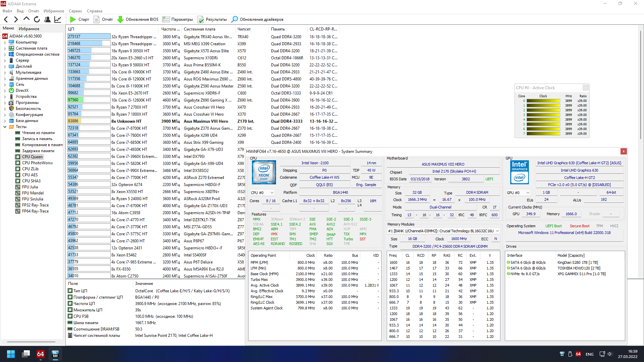Toggle the CPU FSB checkbox
The width and height of the screenshot is (644, 362).
(x=70, y=316)
